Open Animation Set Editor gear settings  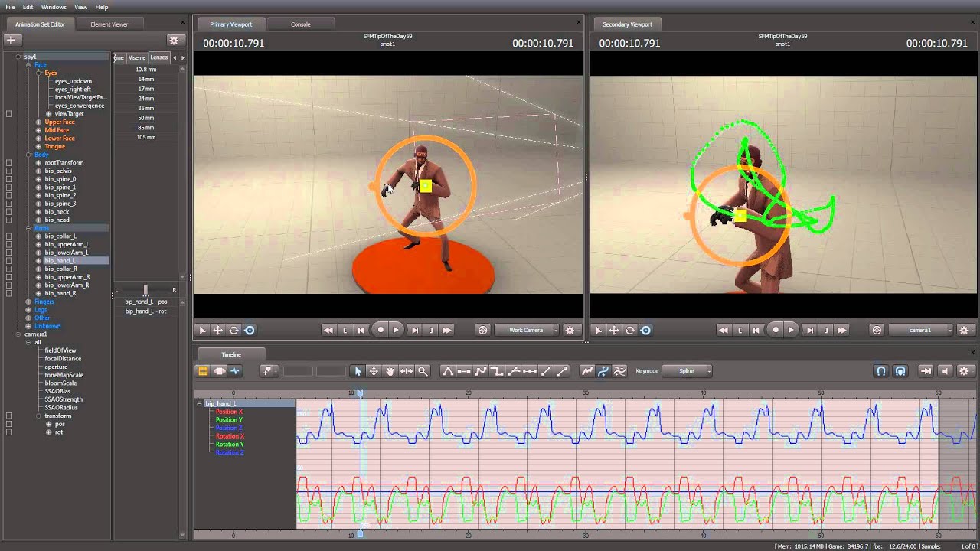point(174,40)
